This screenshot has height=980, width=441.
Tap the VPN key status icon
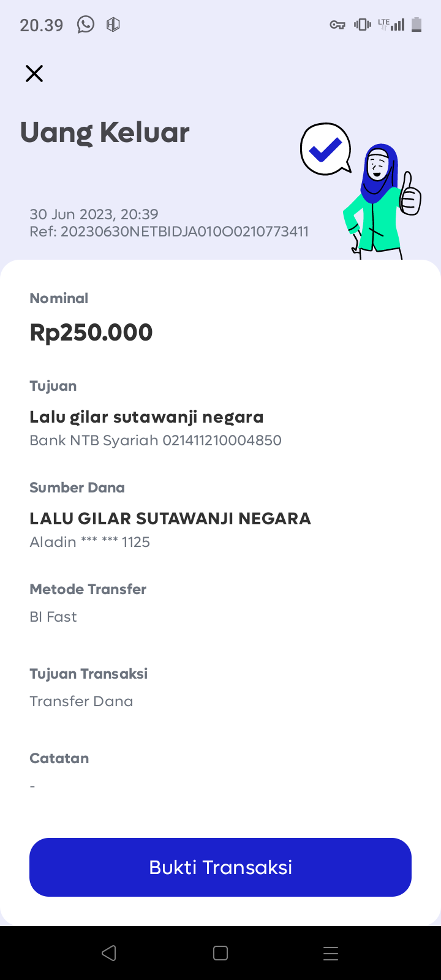click(337, 25)
